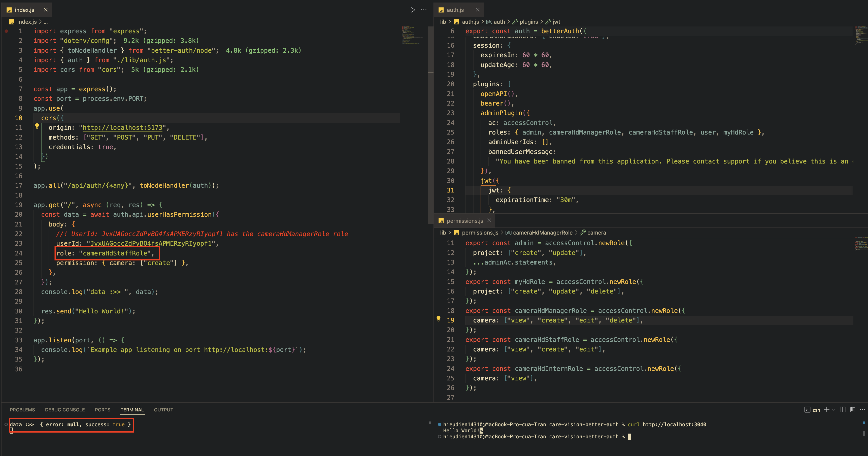Open launch profile dropdown next to plus

coord(833,410)
